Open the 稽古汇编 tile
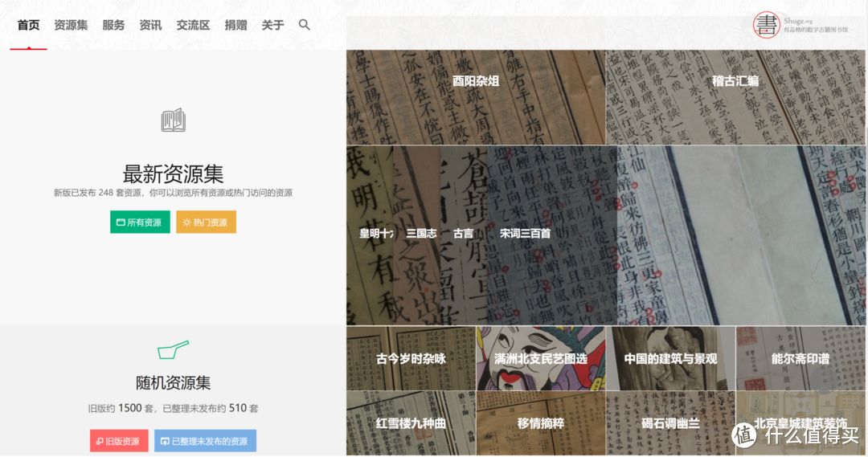Screen dimensions: 868x457 click(735, 97)
